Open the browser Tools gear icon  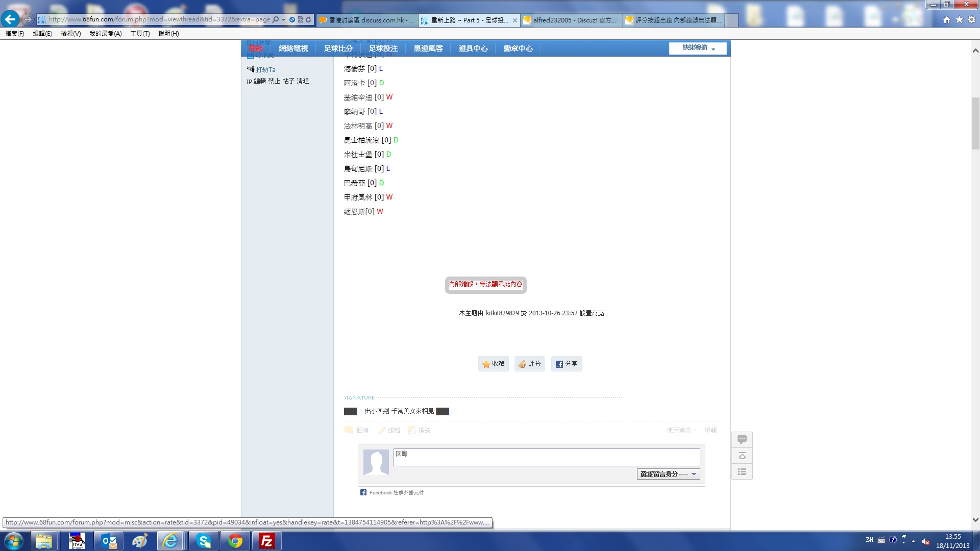tap(972, 20)
